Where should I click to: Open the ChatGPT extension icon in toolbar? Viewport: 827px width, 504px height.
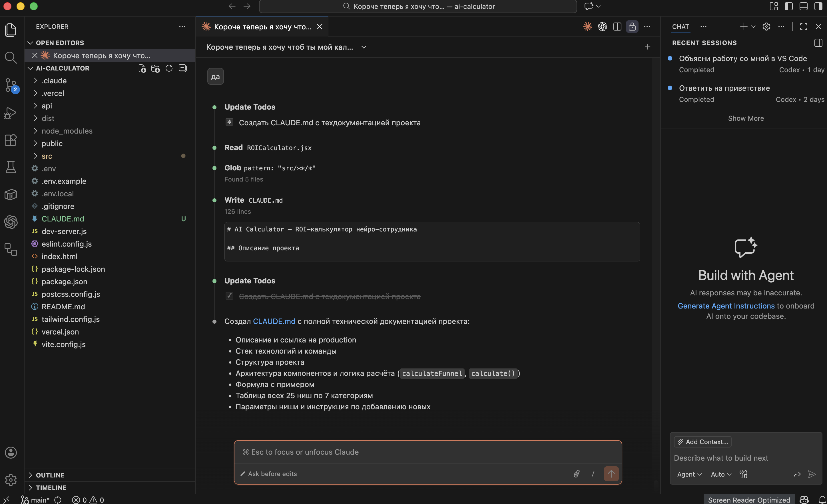click(x=602, y=27)
